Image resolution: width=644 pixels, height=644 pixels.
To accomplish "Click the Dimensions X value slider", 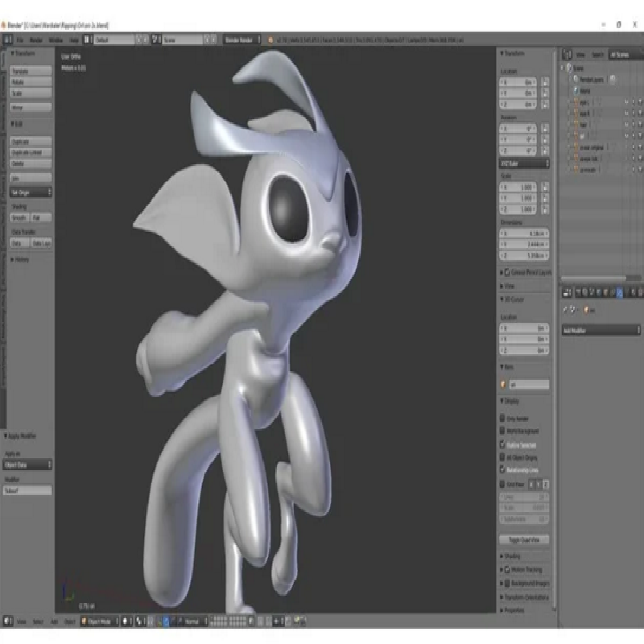I will tap(524, 233).
